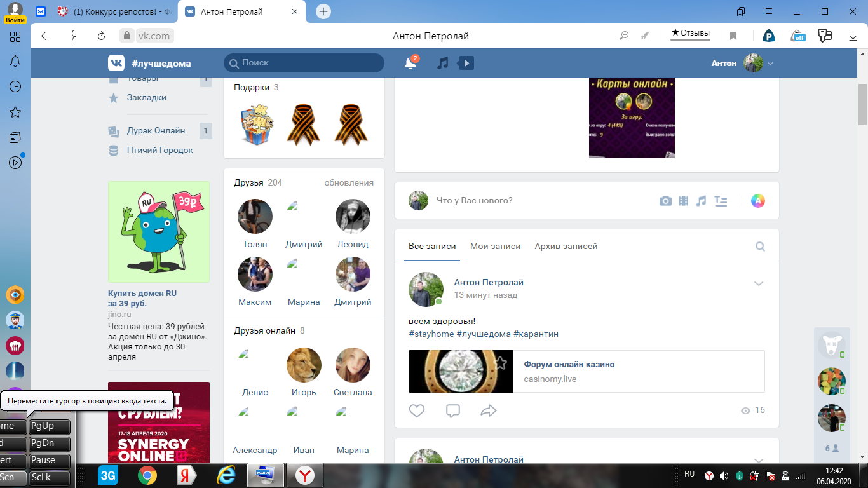Click the page vertical scrollbar thumb
Image resolution: width=868 pixels, height=488 pixels.
[862, 104]
